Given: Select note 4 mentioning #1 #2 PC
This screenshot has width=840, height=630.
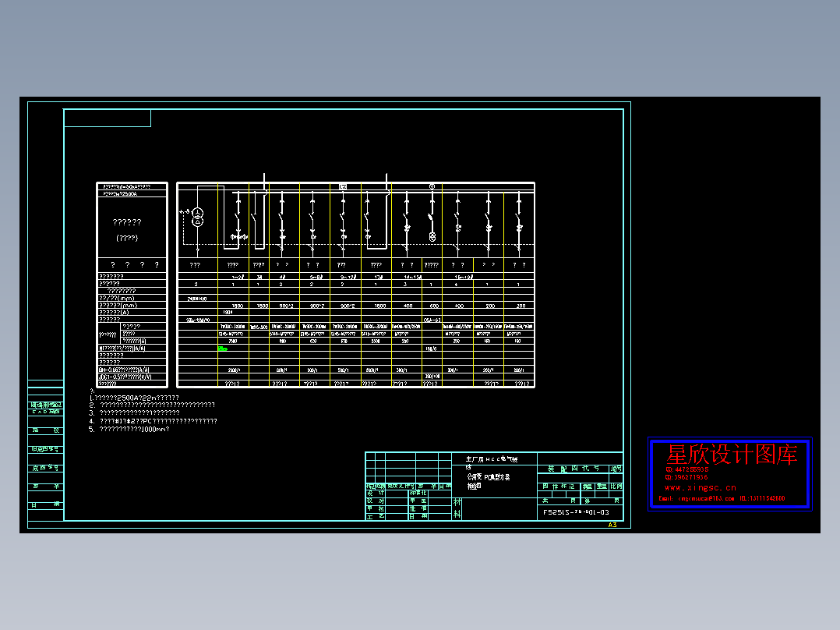Looking at the screenshot, I should pyautogui.click(x=154, y=422).
